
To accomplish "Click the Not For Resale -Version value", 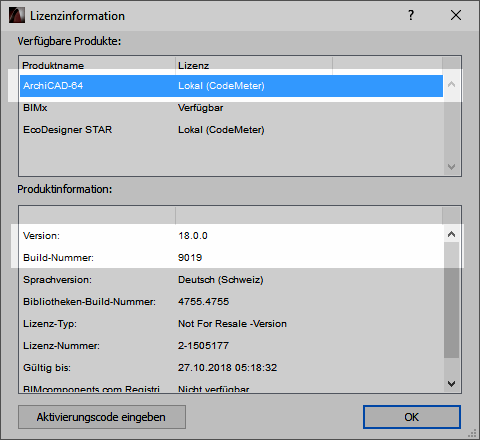I will coord(232,324).
